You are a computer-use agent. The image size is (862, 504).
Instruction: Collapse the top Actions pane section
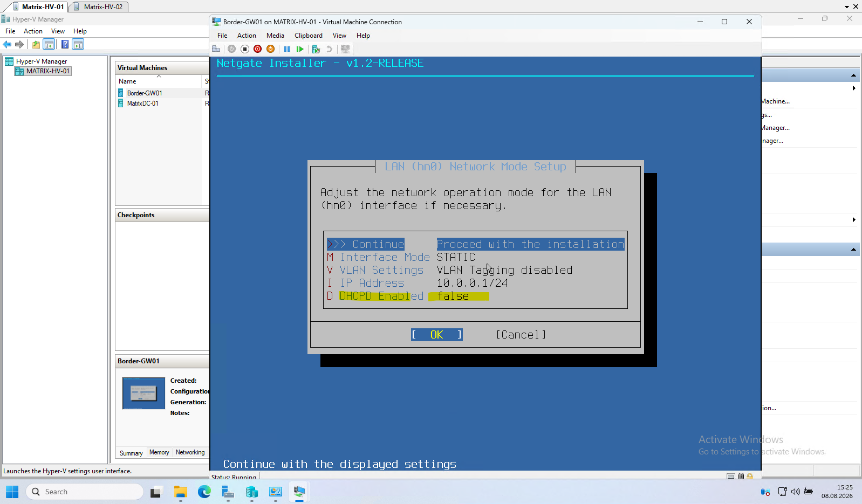point(853,75)
